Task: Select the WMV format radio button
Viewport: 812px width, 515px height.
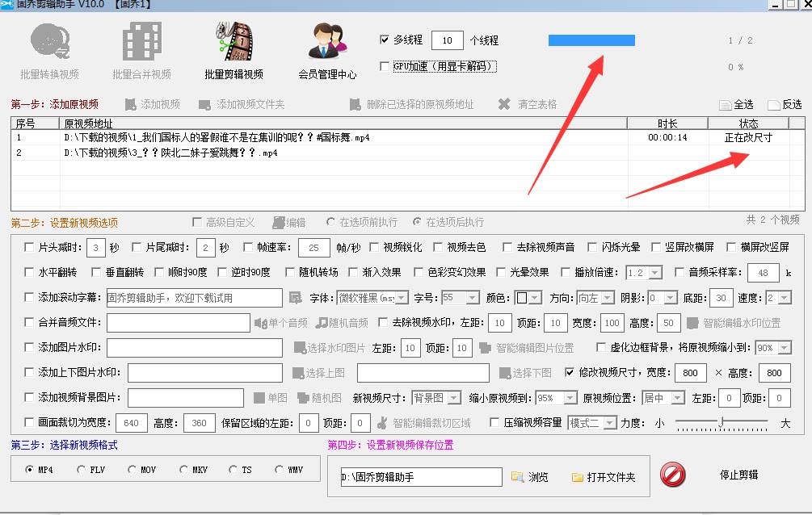Action: [279, 470]
